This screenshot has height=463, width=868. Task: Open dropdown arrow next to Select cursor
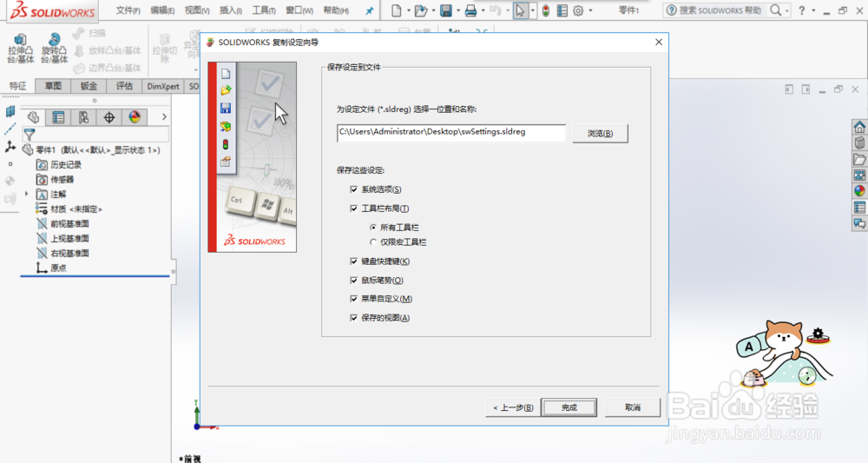[533, 10]
